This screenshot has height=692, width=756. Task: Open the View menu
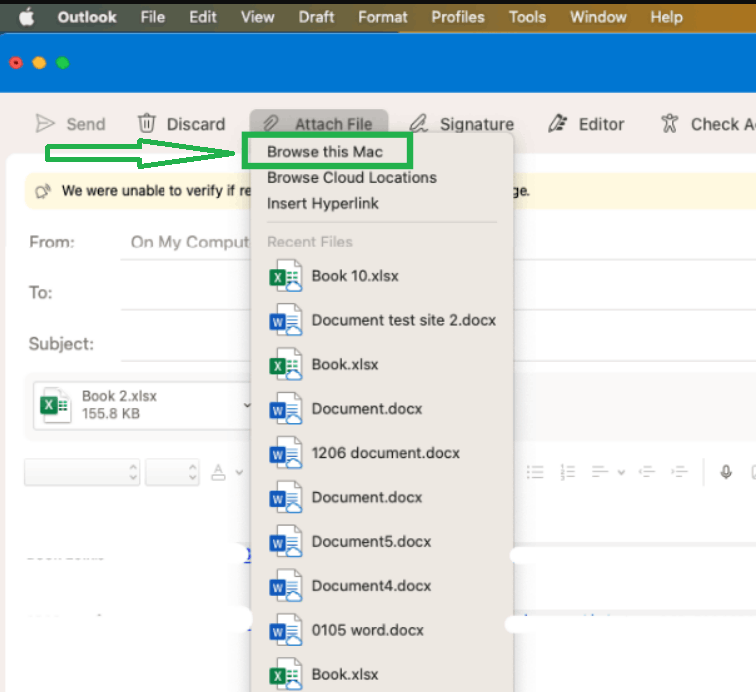[x=257, y=17]
